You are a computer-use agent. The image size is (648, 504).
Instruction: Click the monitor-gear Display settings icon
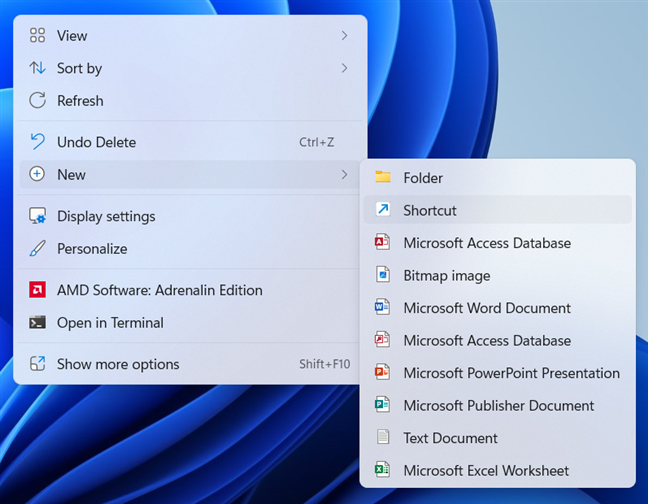[37, 216]
